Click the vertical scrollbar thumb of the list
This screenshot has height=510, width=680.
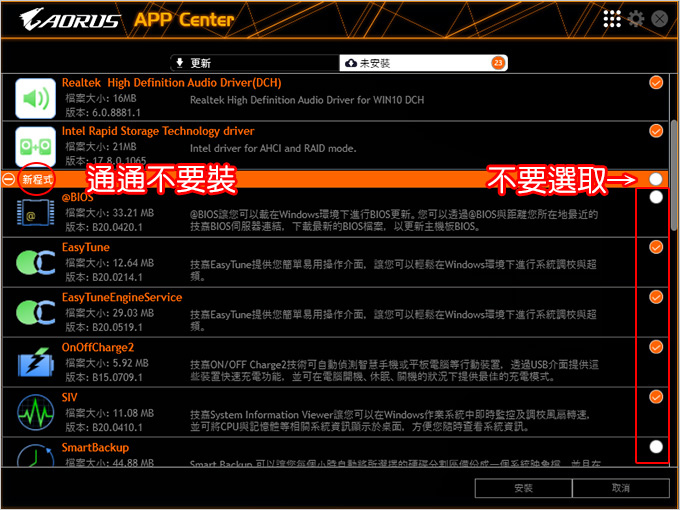pos(674,176)
